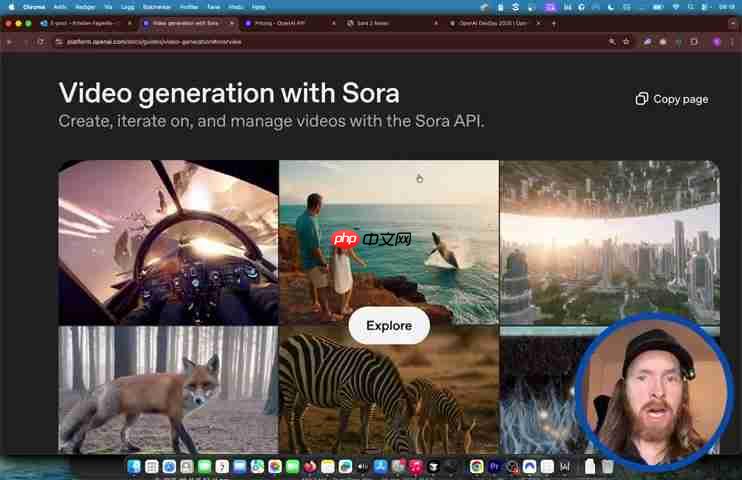Open the fox in forest video thumbnail
Viewport: 742px width, 480px height.
tap(168, 390)
